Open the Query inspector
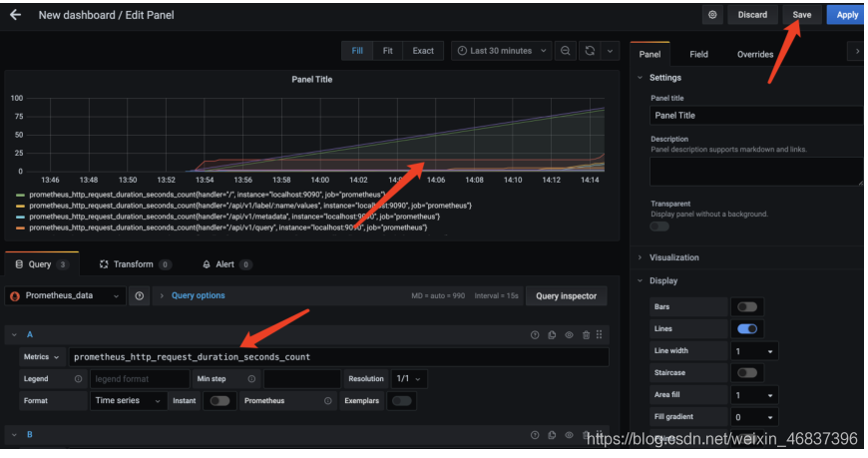Viewport: 868px width, 458px height. pos(566,296)
